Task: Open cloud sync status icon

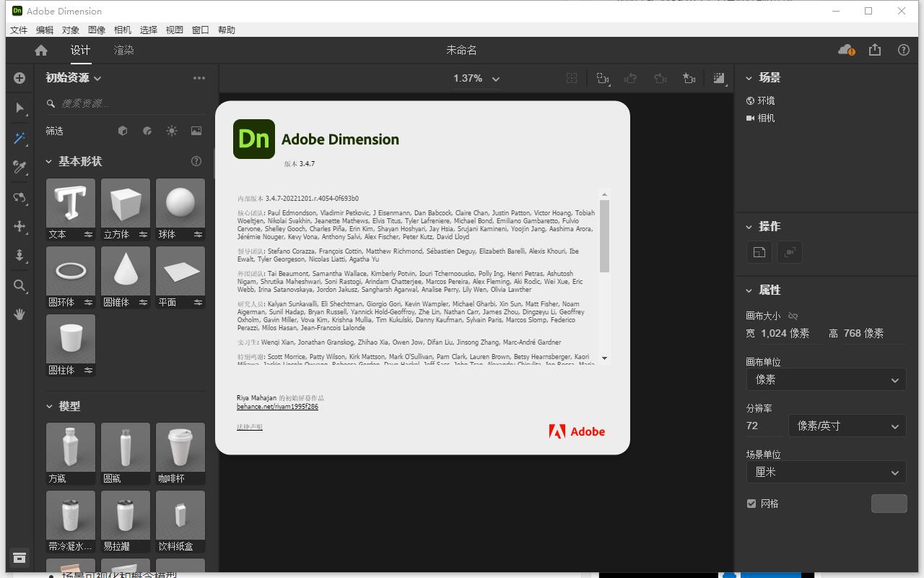Action: click(x=846, y=50)
